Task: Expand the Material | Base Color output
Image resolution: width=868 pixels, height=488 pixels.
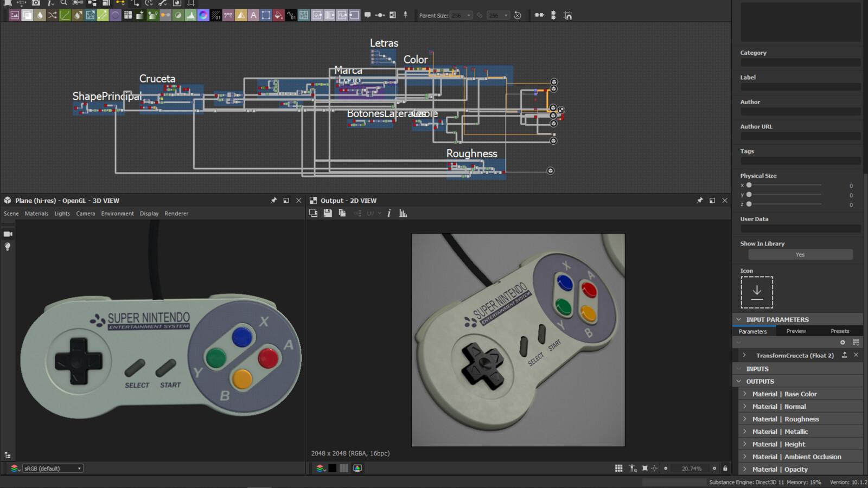Action: 745,394
